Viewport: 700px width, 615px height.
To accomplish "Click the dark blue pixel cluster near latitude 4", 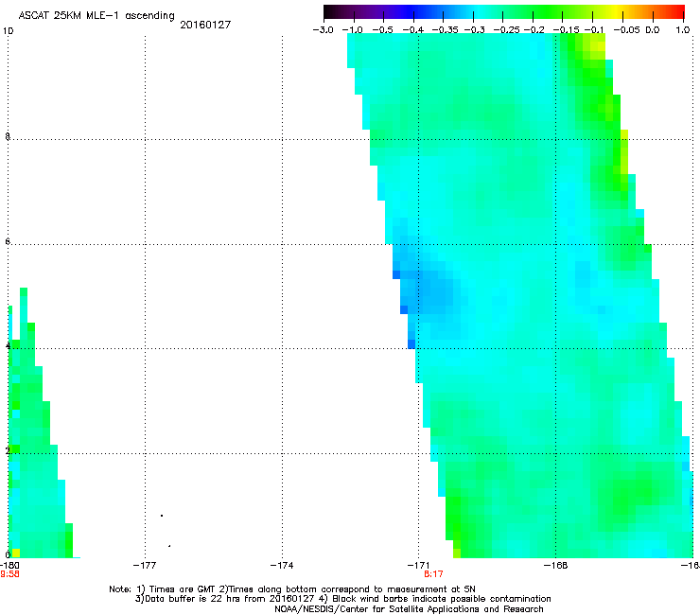I will pyautogui.click(x=411, y=344).
